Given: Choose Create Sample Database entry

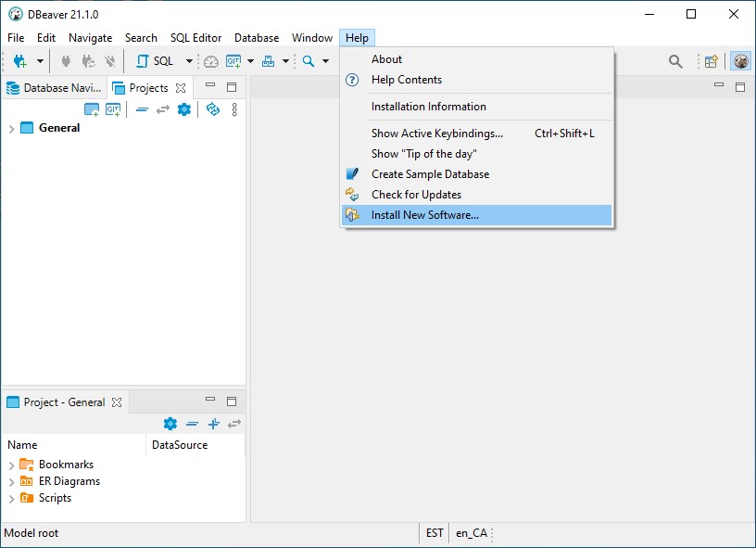Looking at the screenshot, I should [477, 174].
